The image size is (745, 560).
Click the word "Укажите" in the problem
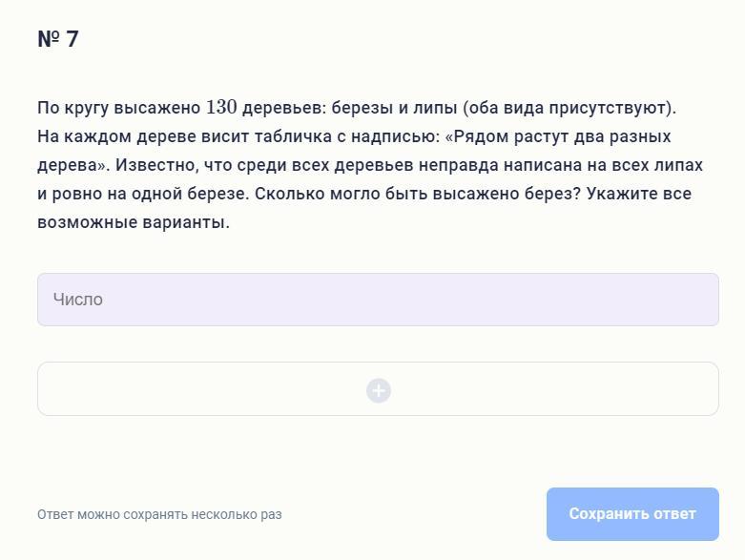point(622,193)
